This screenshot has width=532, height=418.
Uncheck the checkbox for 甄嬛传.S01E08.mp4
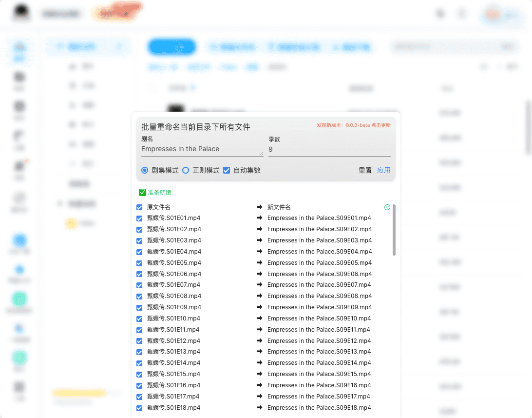139,297
